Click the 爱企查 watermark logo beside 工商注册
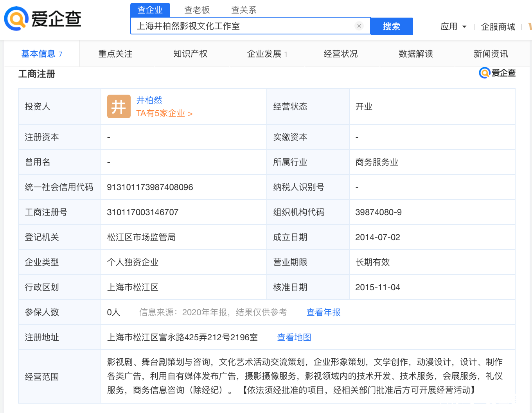The image size is (532, 413). [x=497, y=73]
